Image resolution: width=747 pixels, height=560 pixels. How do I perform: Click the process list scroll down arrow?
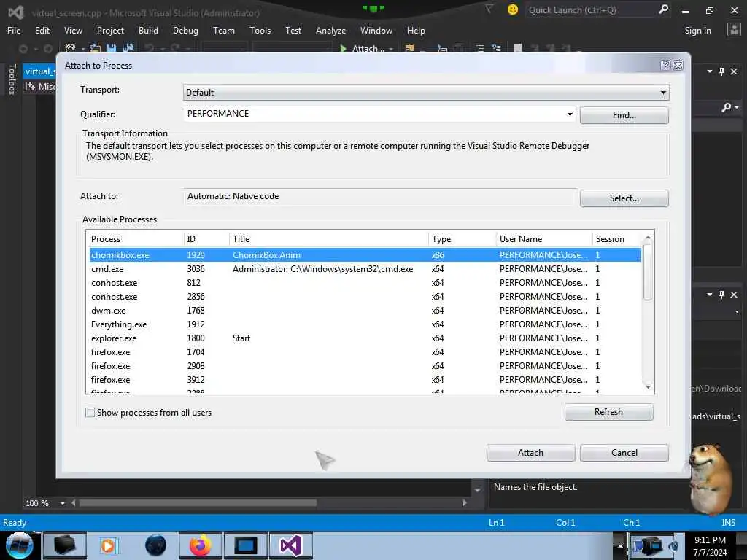[x=648, y=387]
